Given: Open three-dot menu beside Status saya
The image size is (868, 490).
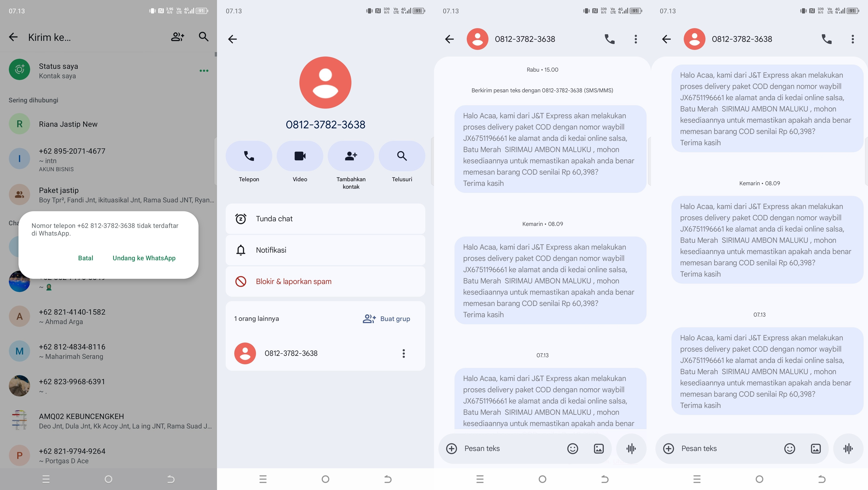Looking at the screenshot, I should (204, 71).
